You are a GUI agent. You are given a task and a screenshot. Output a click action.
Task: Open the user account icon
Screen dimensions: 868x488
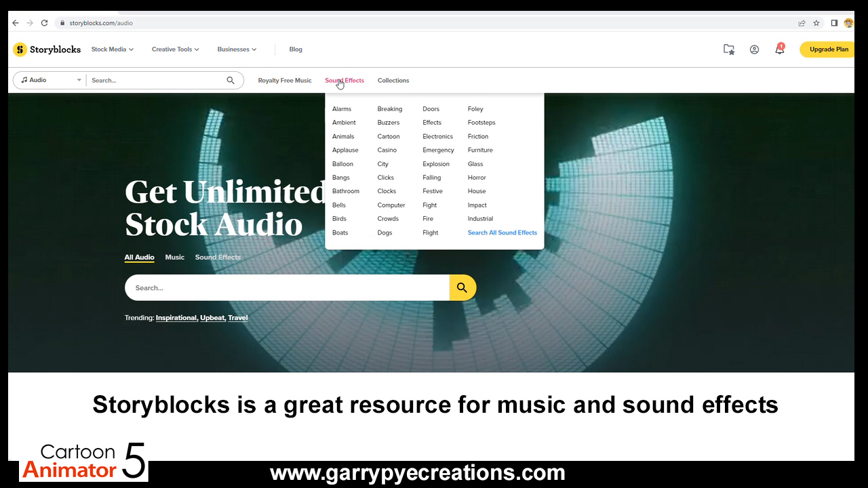click(754, 49)
